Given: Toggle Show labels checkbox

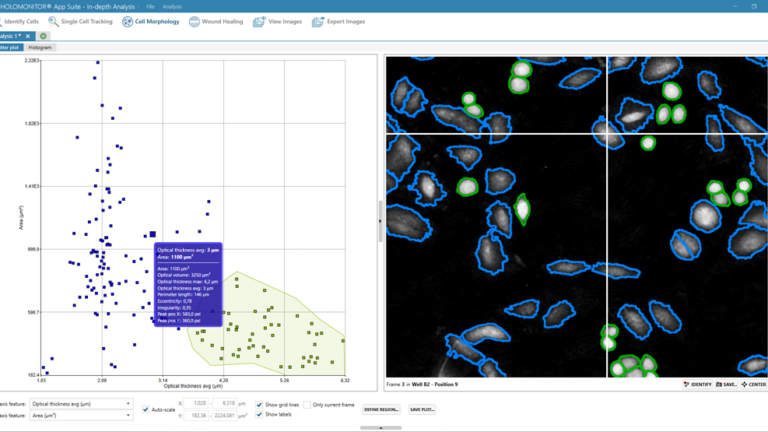Looking at the screenshot, I should click(259, 414).
